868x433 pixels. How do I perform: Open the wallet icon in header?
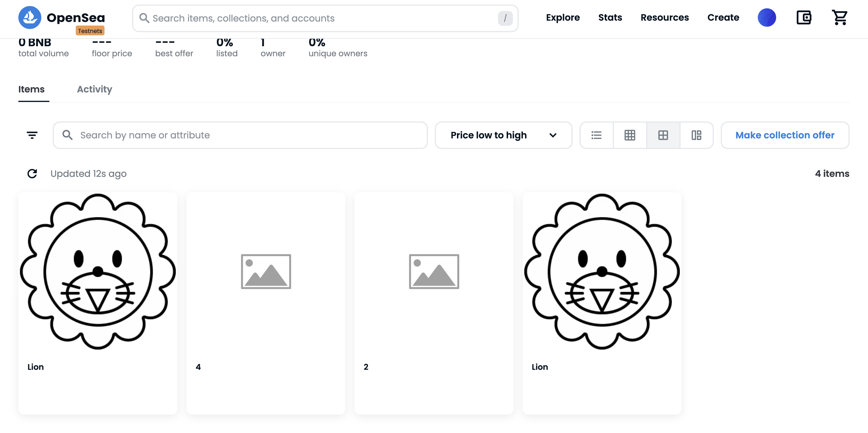click(x=804, y=18)
